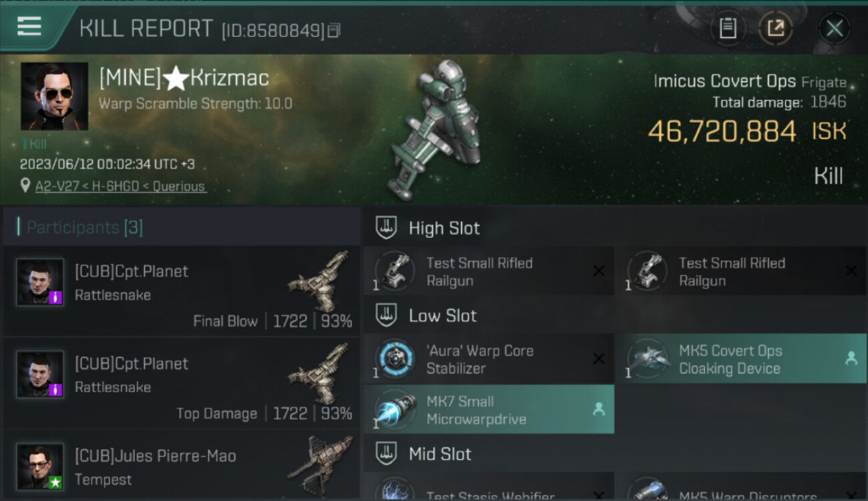Select the first Cpt.Planet Final Blow entry
868x501 pixels.
click(182, 291)
